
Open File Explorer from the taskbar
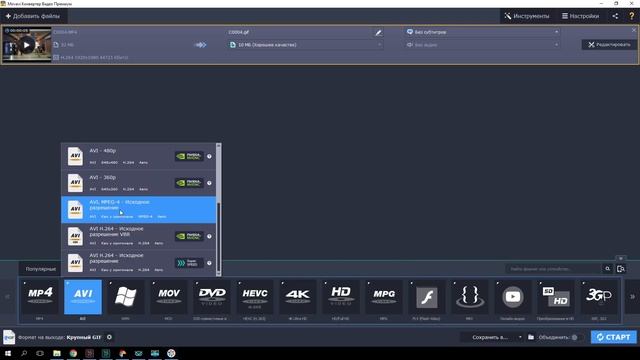pos(57,353)
